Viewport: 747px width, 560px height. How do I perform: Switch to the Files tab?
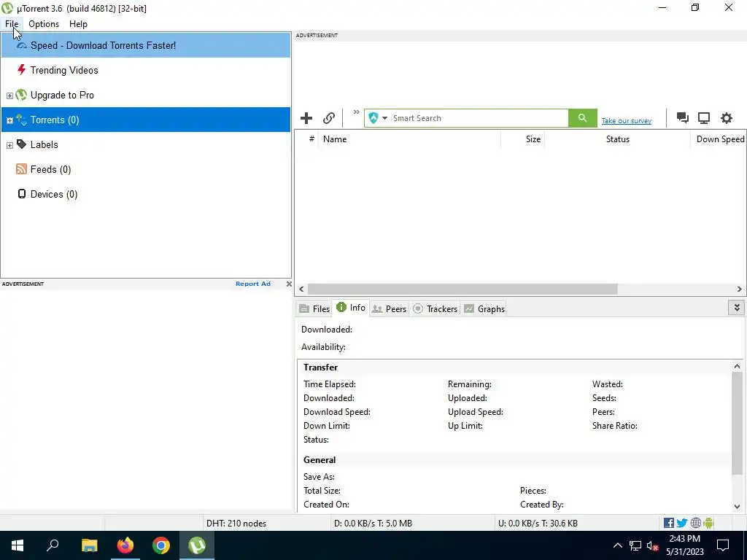[x=314, y=308]
